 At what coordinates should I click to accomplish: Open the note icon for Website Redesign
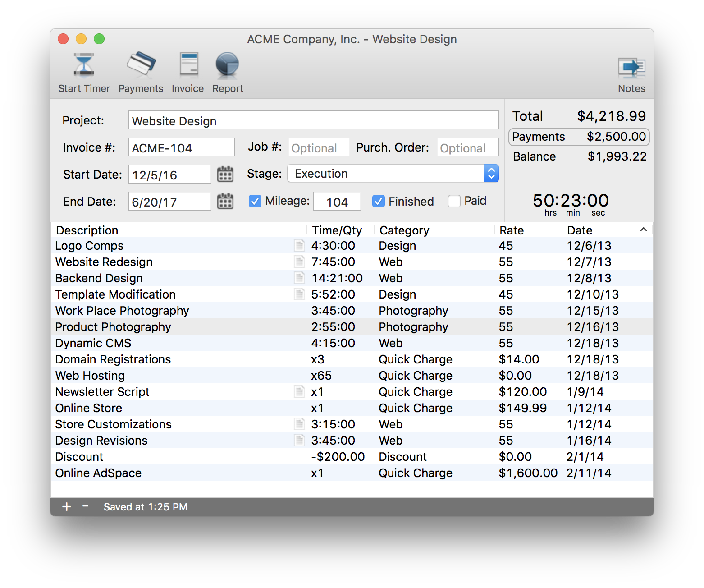pos(299,262)
